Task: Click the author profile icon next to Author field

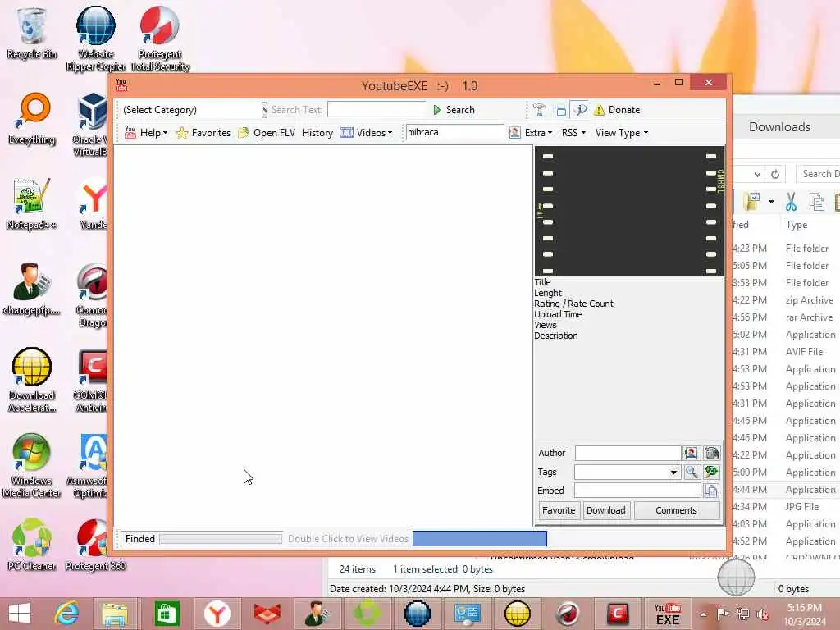Action: [x=691, y=453]
